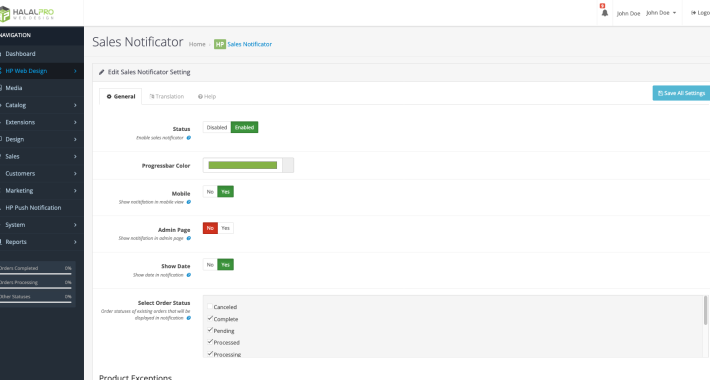
Task: Click the Mobile help tooltip icon
Action: point(189,202)
